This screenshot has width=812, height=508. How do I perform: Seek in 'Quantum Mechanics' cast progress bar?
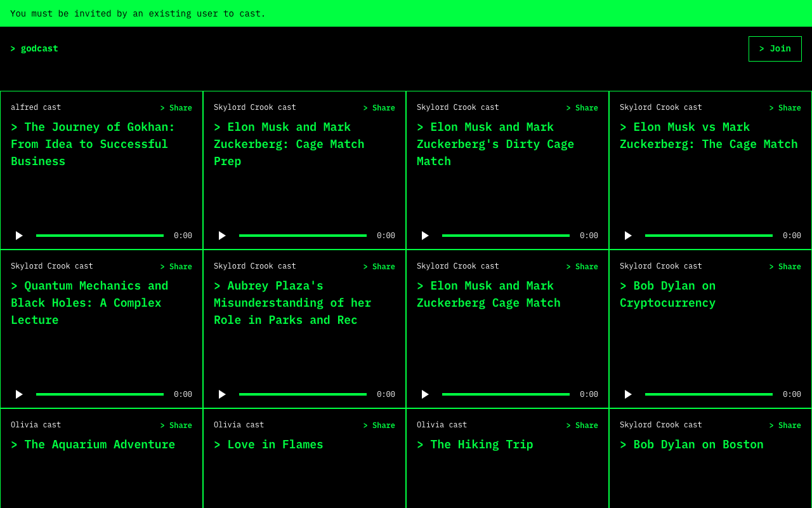coord(100,394)
